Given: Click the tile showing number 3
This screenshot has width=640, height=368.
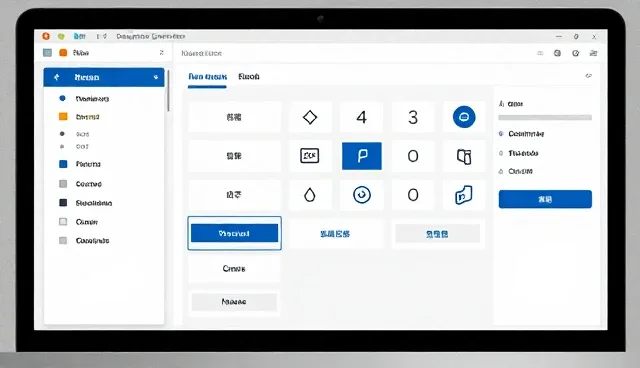Looking at the screenshot, I should 413,117.
